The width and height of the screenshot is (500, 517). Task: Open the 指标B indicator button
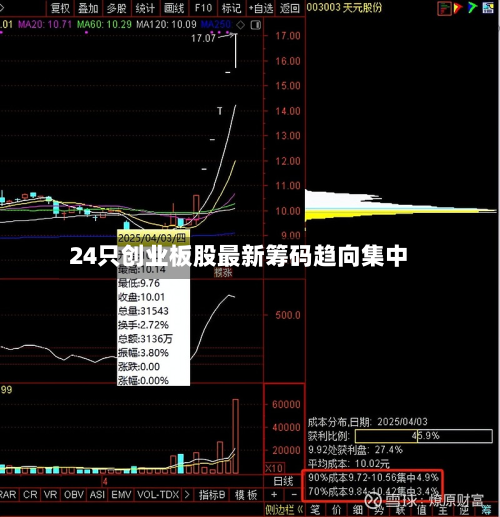212,495
